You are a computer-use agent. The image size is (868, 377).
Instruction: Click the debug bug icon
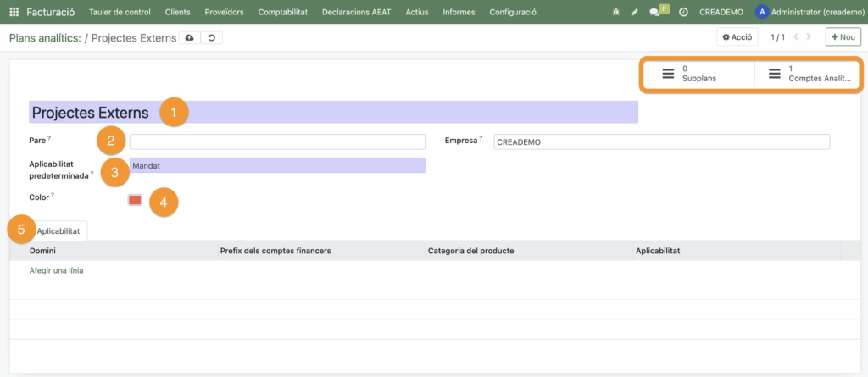click(x=615, y=12)
